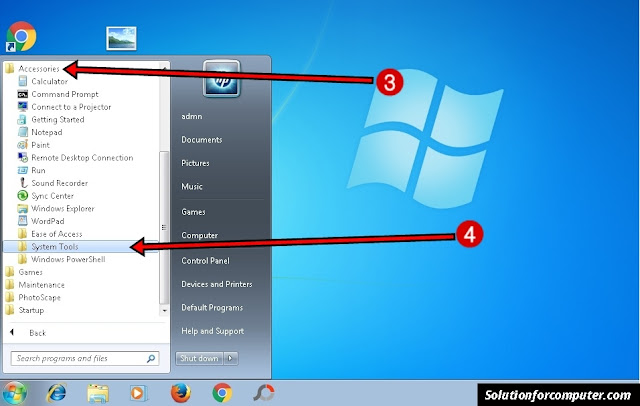
Task: Open the PhotoScape taskbar icon
Action: click(264, 393)
